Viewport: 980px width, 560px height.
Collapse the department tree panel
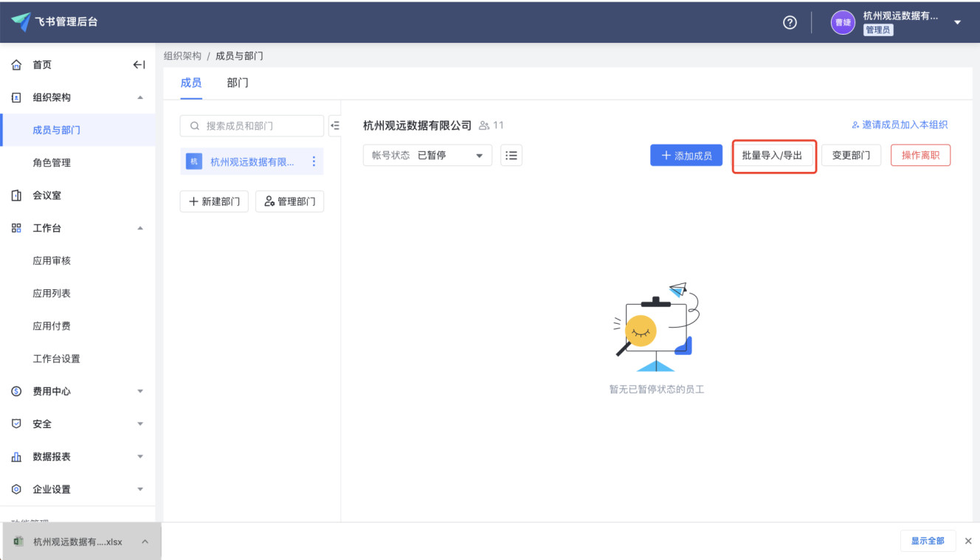[x=334, y=126]
